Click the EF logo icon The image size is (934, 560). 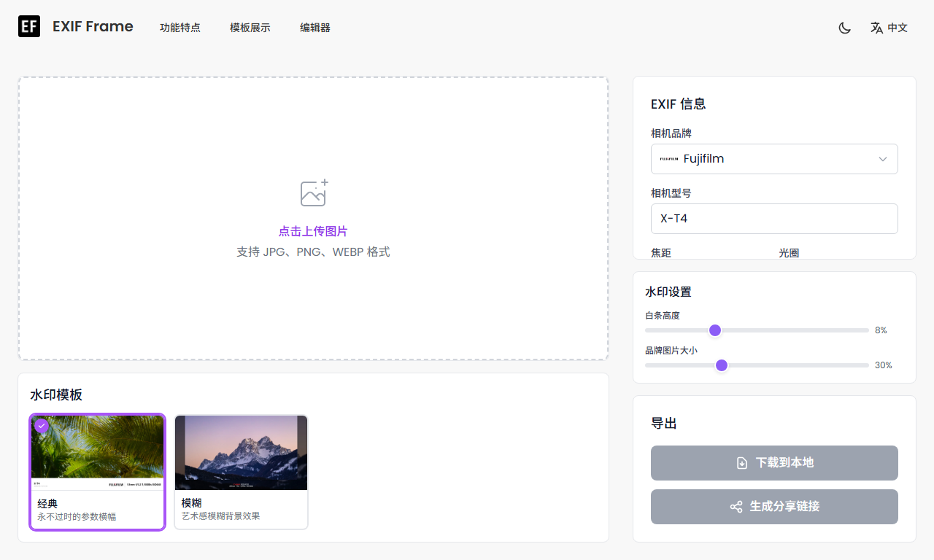pyautogui.click(x=29, y=27)
